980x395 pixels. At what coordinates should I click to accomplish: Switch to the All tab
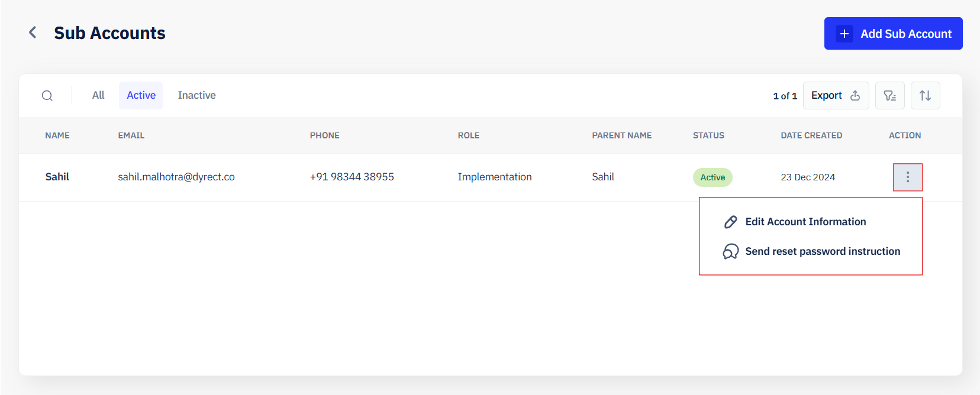(x=98, y=95)
